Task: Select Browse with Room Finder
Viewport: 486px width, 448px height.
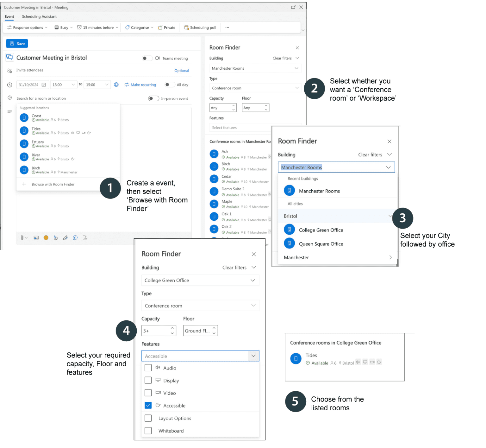Action: (53, 184)
